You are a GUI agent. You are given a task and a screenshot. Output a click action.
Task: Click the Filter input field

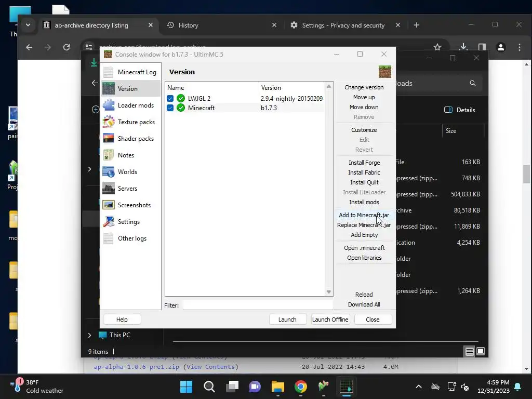tap(257, 305)
